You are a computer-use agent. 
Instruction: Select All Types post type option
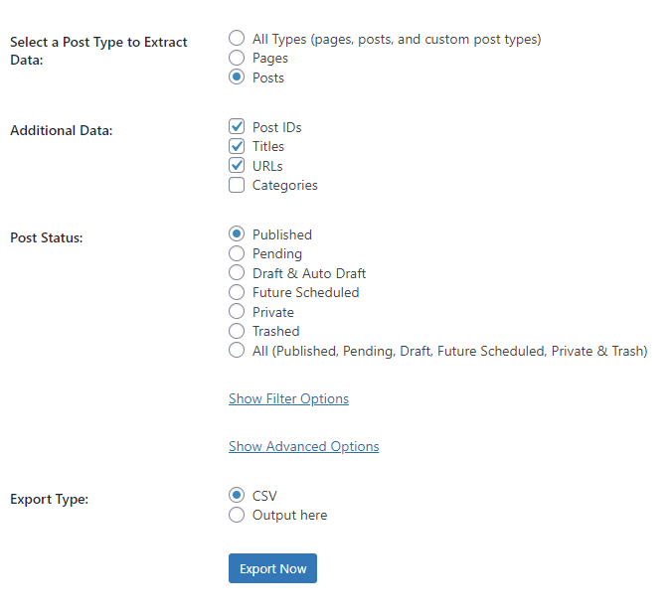(237, 39)
